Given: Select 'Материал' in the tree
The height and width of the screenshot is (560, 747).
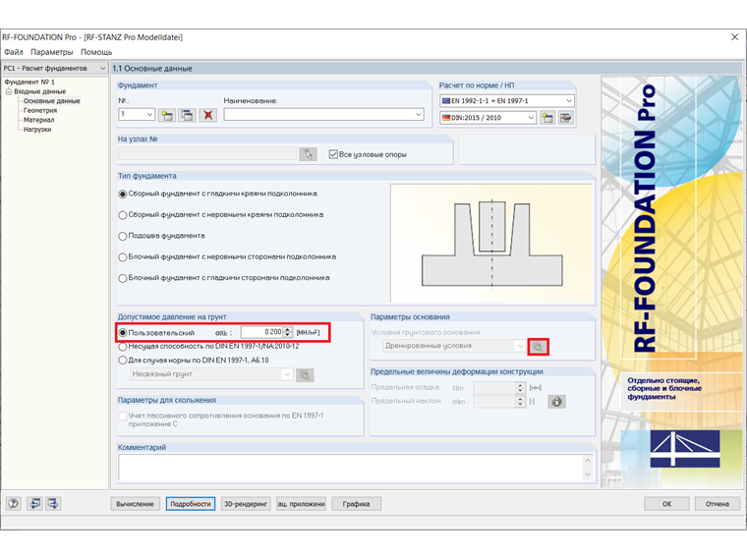Looking at the screenshot, I should (38, 120).
